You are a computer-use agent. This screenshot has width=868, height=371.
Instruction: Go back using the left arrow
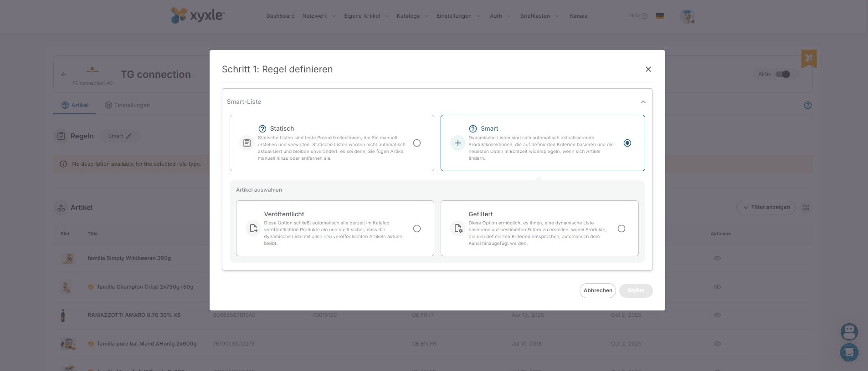[x=64, y=74]
